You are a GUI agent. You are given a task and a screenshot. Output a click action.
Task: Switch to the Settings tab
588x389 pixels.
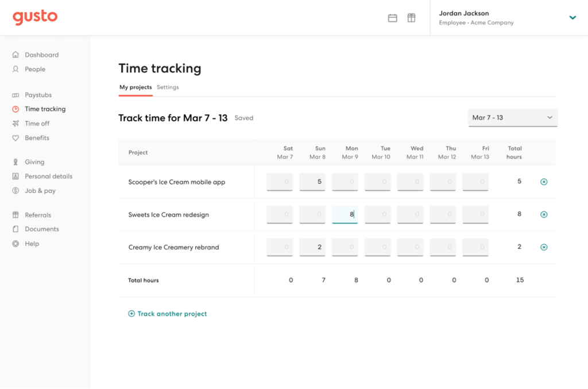click(x=168, y=87)
